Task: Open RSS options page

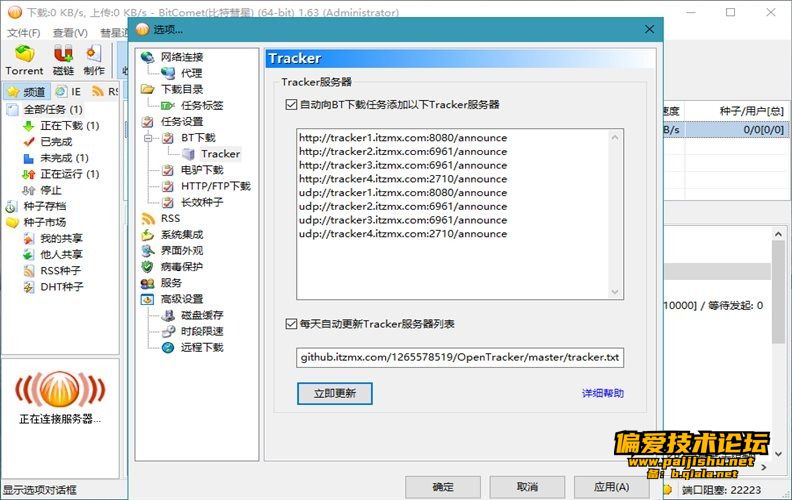Action: click(170, 218)
